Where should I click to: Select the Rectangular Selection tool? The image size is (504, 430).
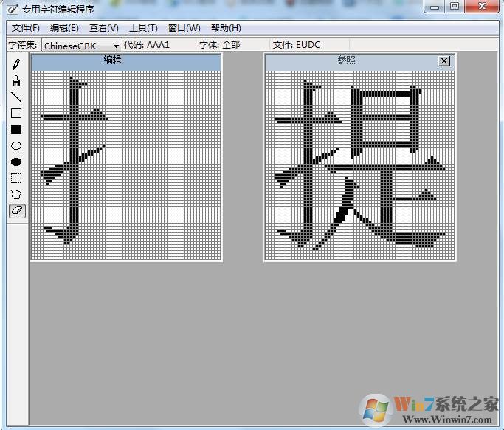coord(16,178)
